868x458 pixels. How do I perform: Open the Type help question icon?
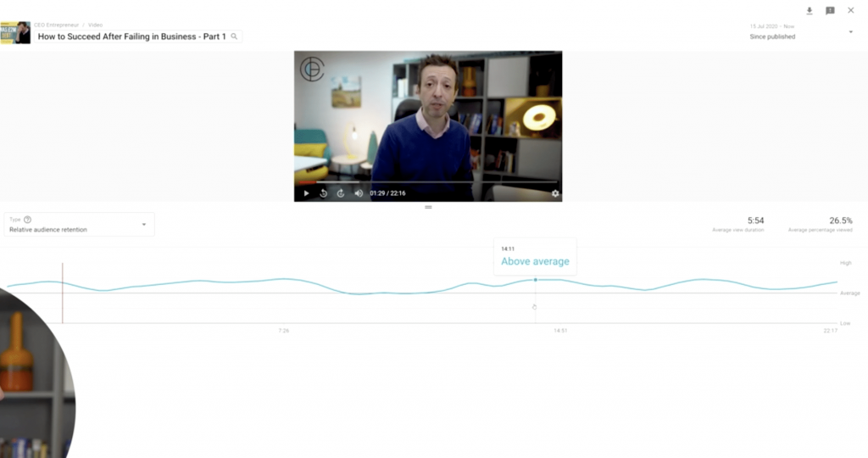coord(28,220)
